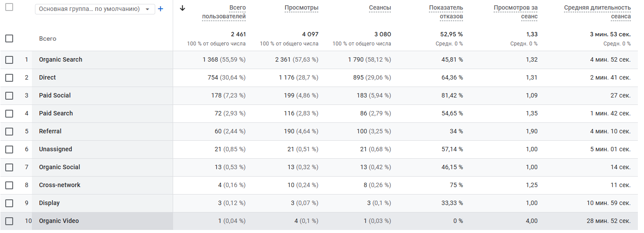Click the descending sort arrow icon

point(182,8)
